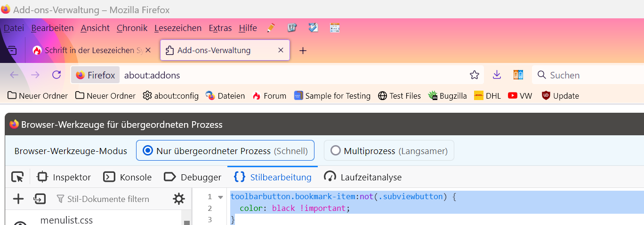
Task: Click the pencil icon in the menu bar
Action: point(271,28)
